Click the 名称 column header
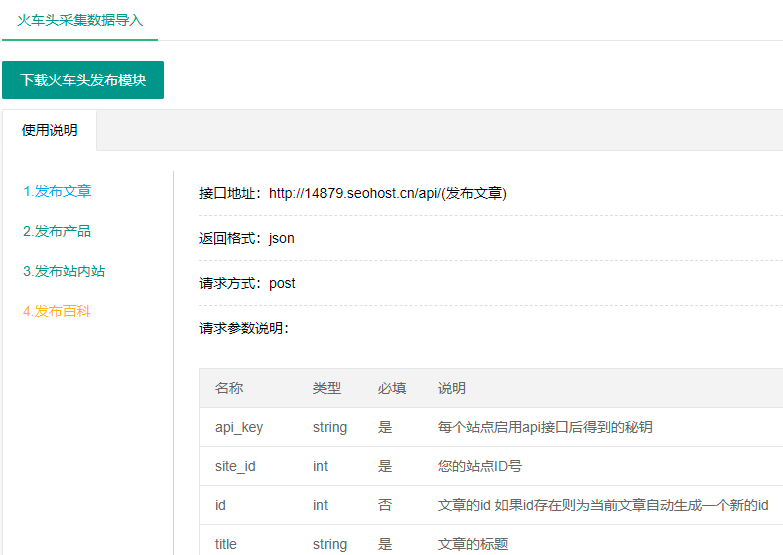This screenshot has height=555, width=783. pyautogui.click(x=229, y=388)
